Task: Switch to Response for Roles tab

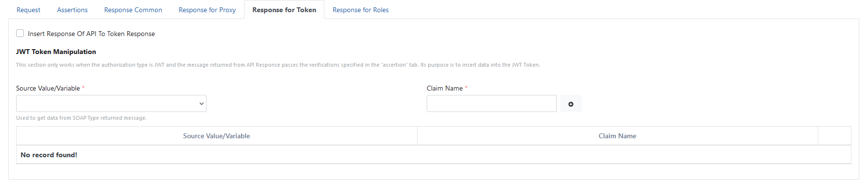Action: (x=360, y=10)
